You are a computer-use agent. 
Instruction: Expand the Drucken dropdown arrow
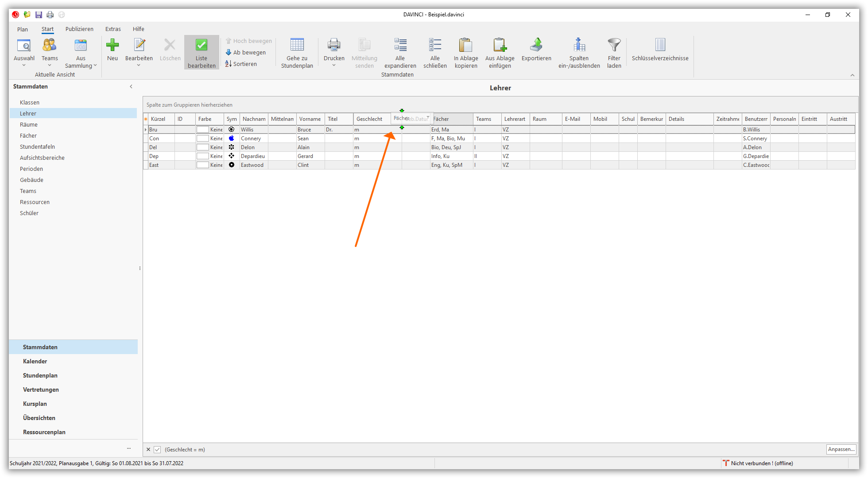(x=334, y=66)
